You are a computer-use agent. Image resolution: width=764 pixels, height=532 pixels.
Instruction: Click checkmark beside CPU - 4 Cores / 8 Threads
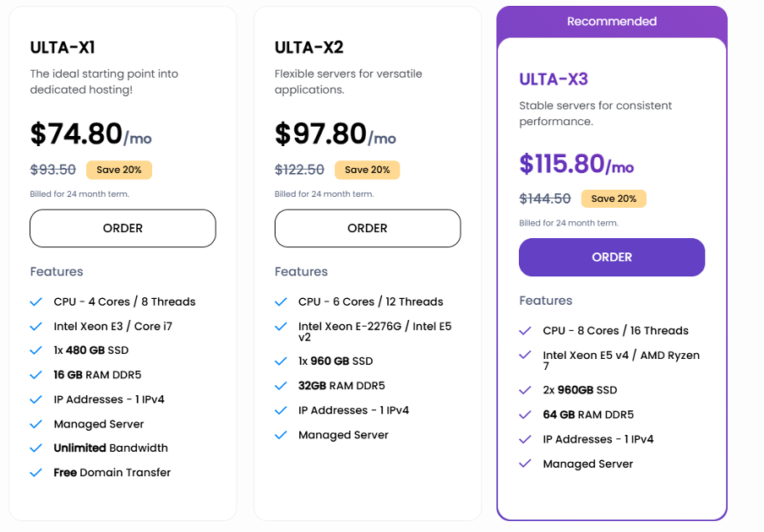(35, 301)
